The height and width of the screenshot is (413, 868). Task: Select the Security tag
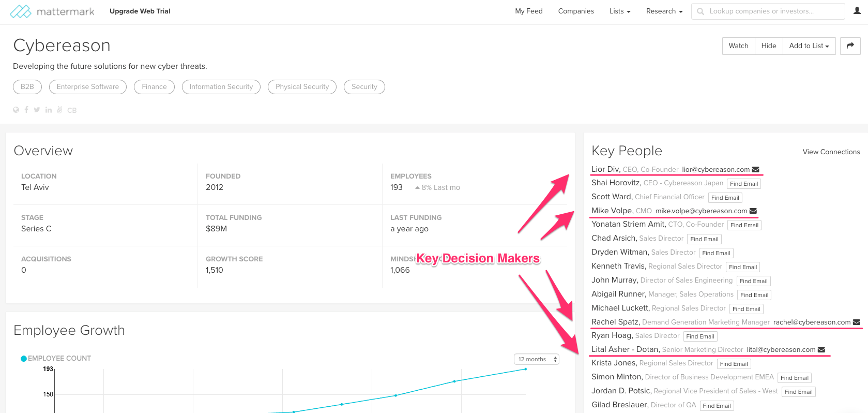click(364, 87)
